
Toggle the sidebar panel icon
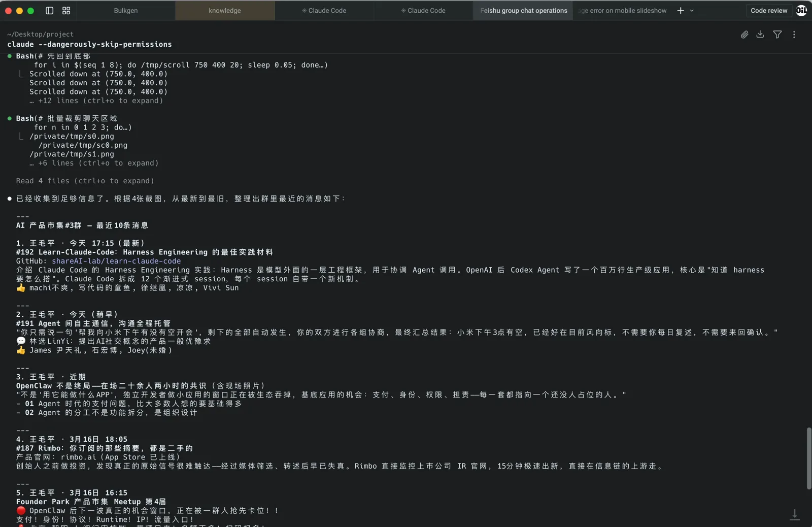(50, 11)
